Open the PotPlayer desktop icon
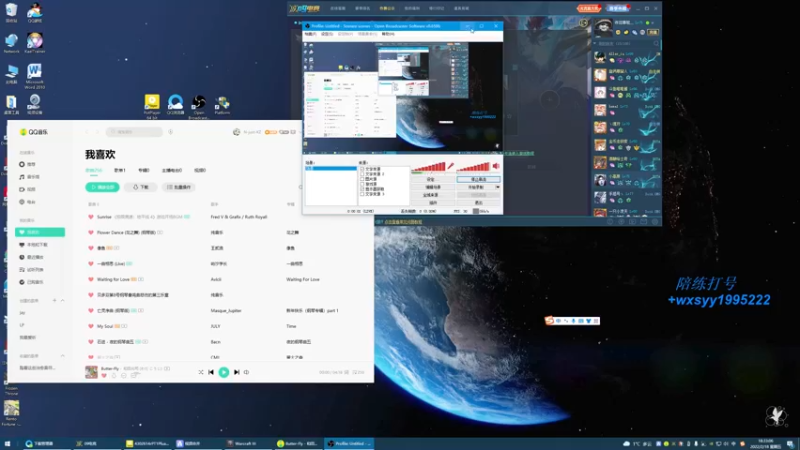Image resolution: width=800 pixels, height=450 pixels. (x=152, y=106)
